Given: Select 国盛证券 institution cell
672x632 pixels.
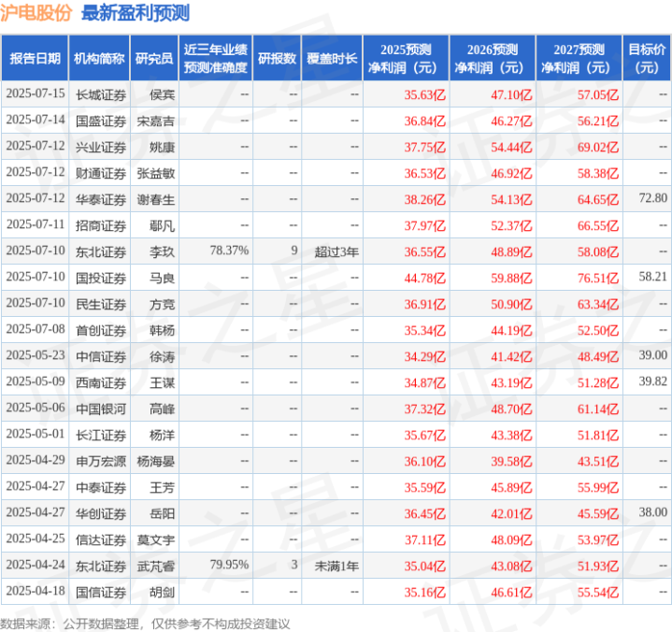Looking at the screenshot, I should (101, 121).
